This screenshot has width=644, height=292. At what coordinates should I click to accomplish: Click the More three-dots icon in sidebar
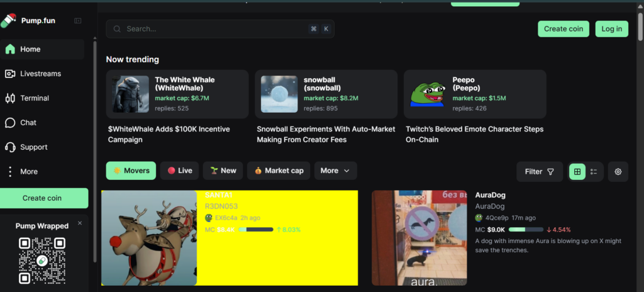10,172
